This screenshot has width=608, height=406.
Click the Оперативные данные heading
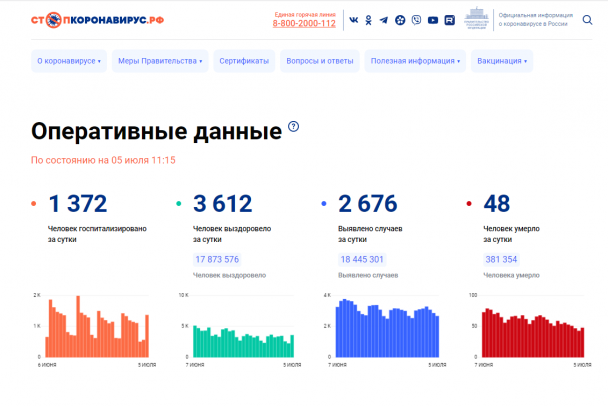pos(156,131)
